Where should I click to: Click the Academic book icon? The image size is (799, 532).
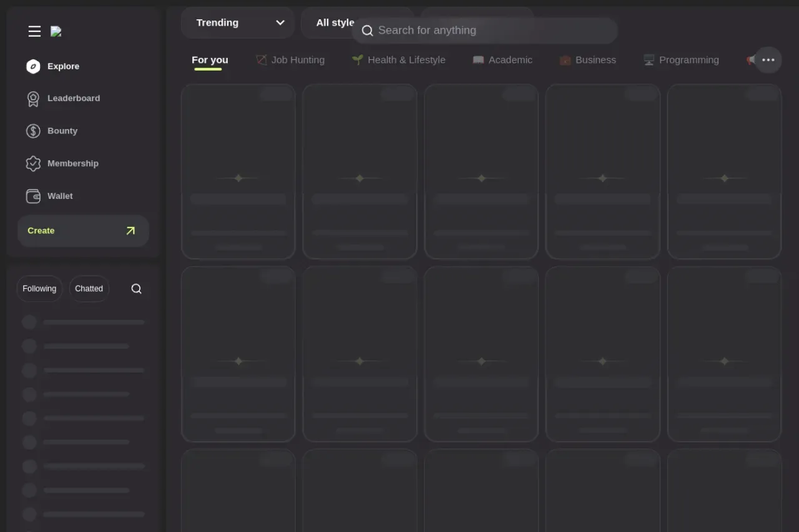click(478, 60)
